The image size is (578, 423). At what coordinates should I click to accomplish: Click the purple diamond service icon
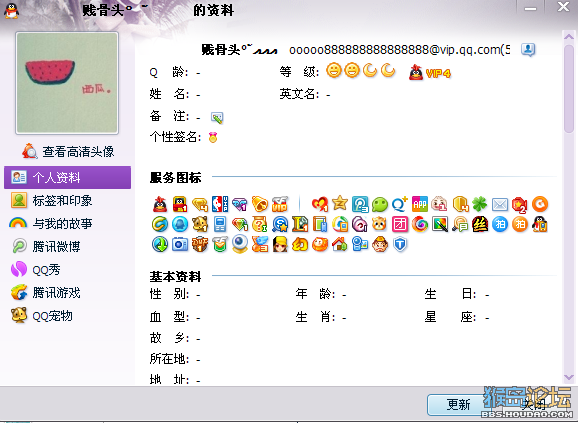240,204
